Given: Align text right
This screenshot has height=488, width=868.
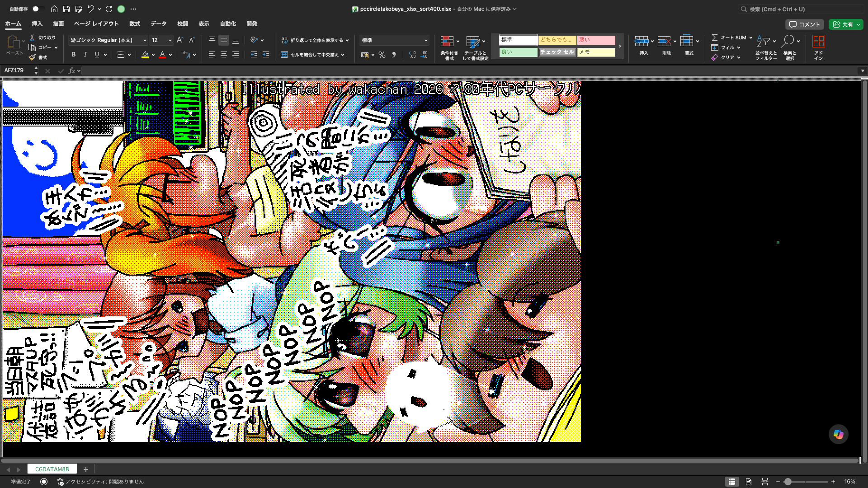Looking at the screenshot, I should [236, 55].
